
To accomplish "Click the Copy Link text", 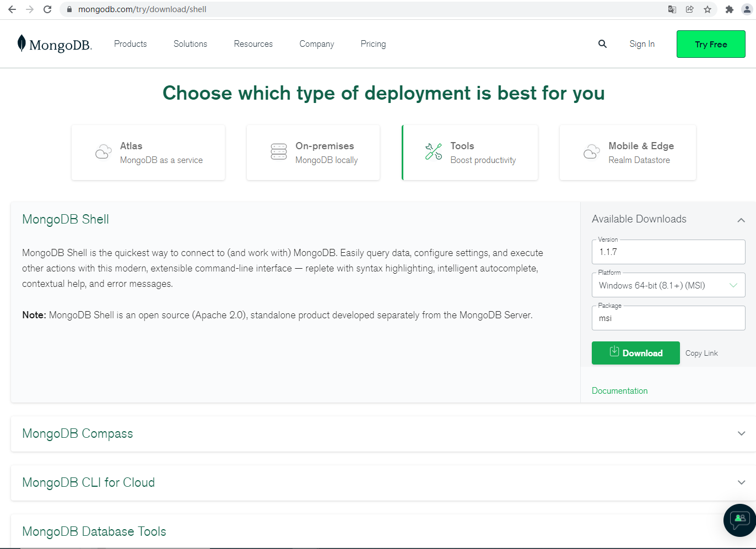I will click(x=701, y=353).
